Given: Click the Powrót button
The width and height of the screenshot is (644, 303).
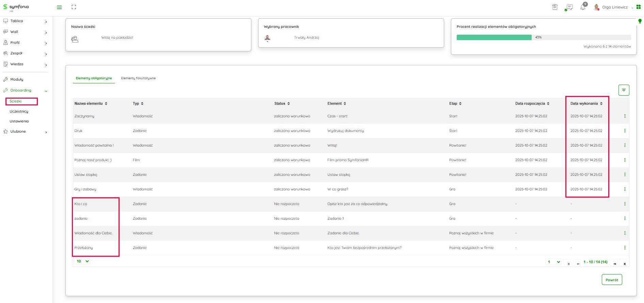Looking at the screenshot, I should click(x=612, y=280).
